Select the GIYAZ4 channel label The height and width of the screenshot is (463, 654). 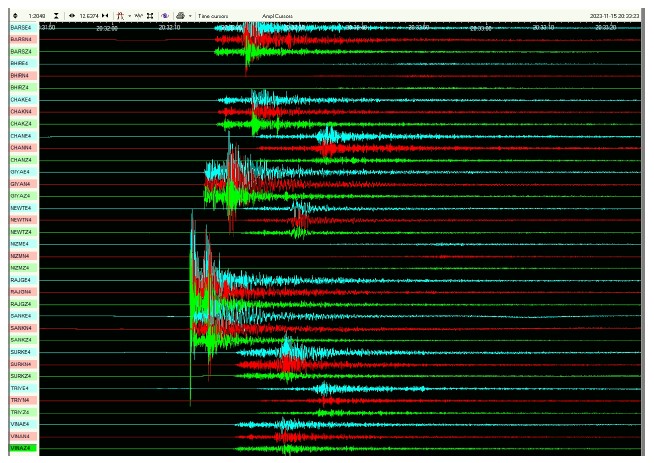tap(21, 196)
